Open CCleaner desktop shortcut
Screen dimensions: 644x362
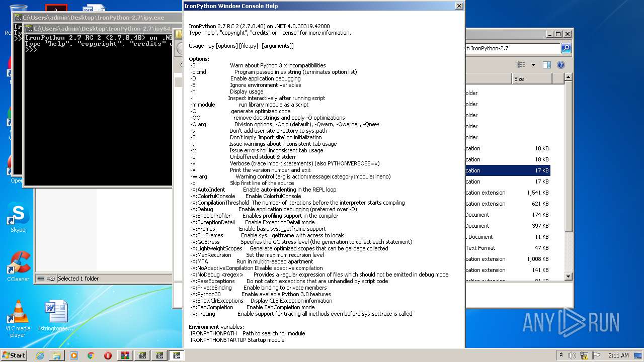(18, 266)
